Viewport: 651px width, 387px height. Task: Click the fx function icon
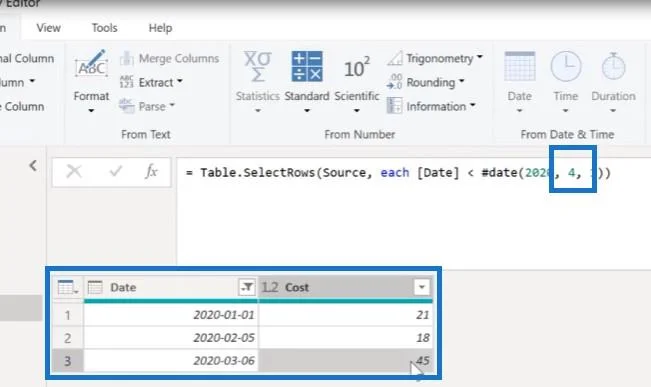coord(152,171)
